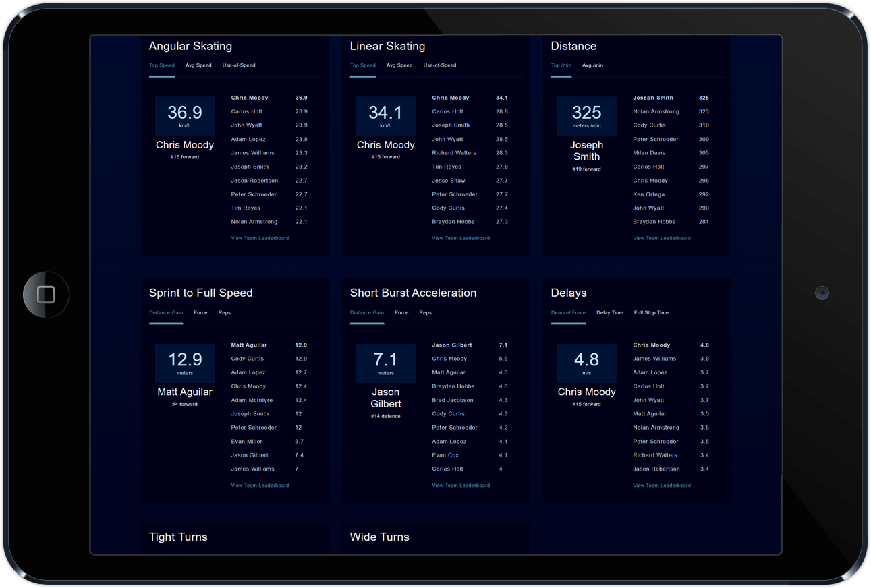
Task: Expand the Wide Turns section
Action: (x=378, y=537)
